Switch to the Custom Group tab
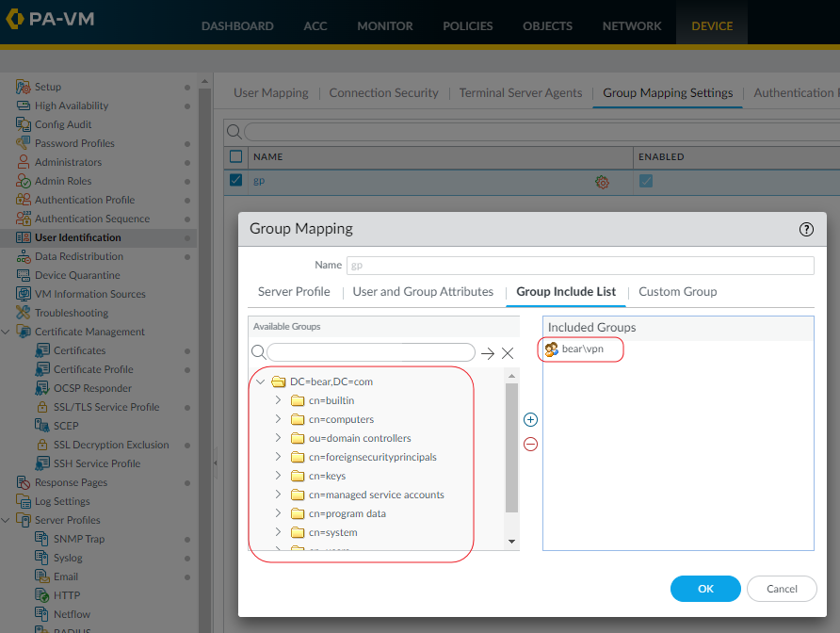This screenshot has height=633, width=840. tap(677, 292)
